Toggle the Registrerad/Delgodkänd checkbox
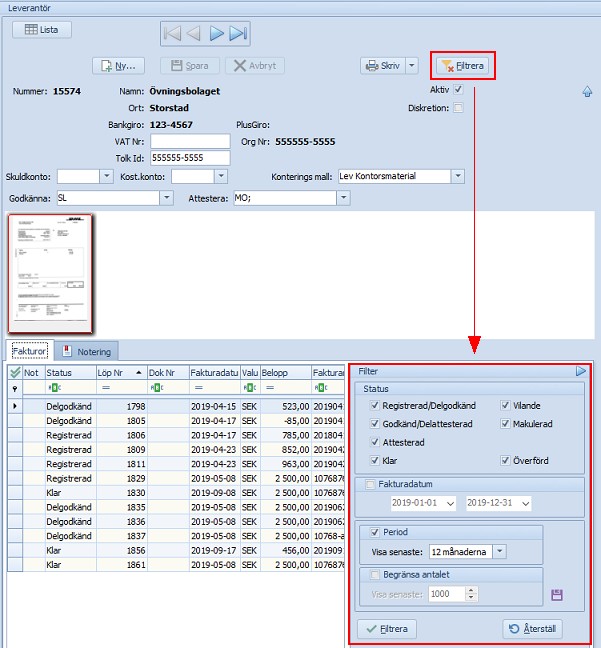The height and width of the screenshot is (648, 601). 374,405
